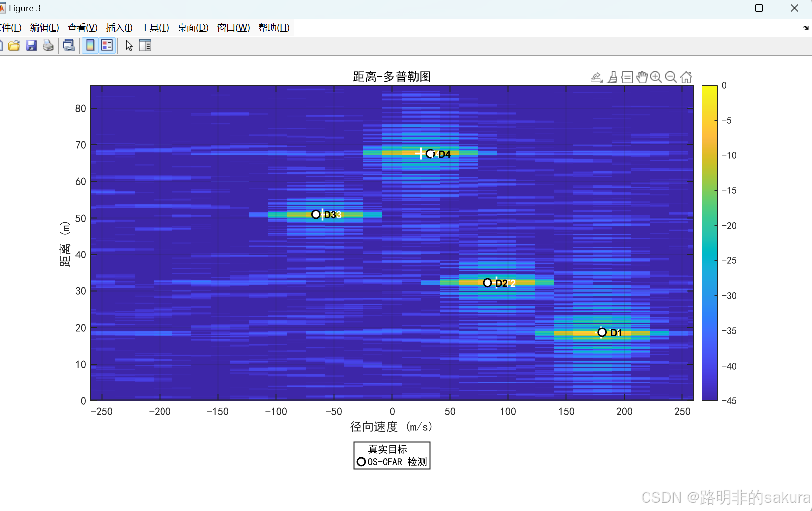Click the legend entry OS-CFAR 检测
The image size is (812, 511).
click(392, 462)
